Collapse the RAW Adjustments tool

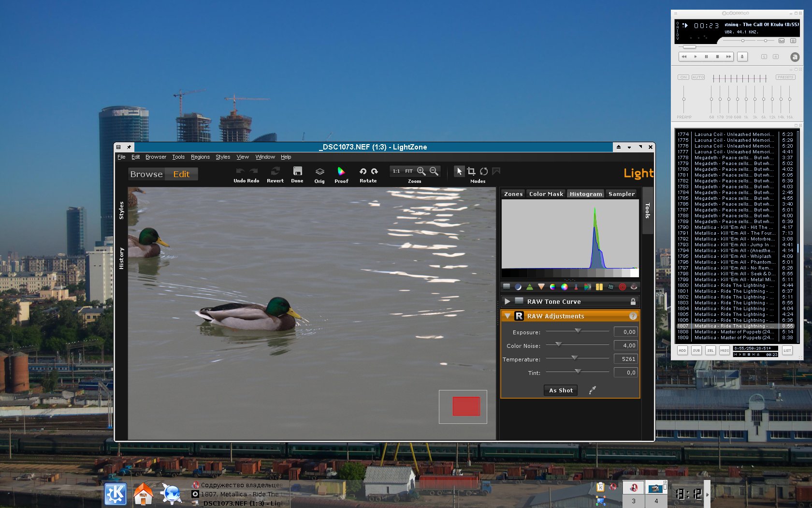coord(507,316)
